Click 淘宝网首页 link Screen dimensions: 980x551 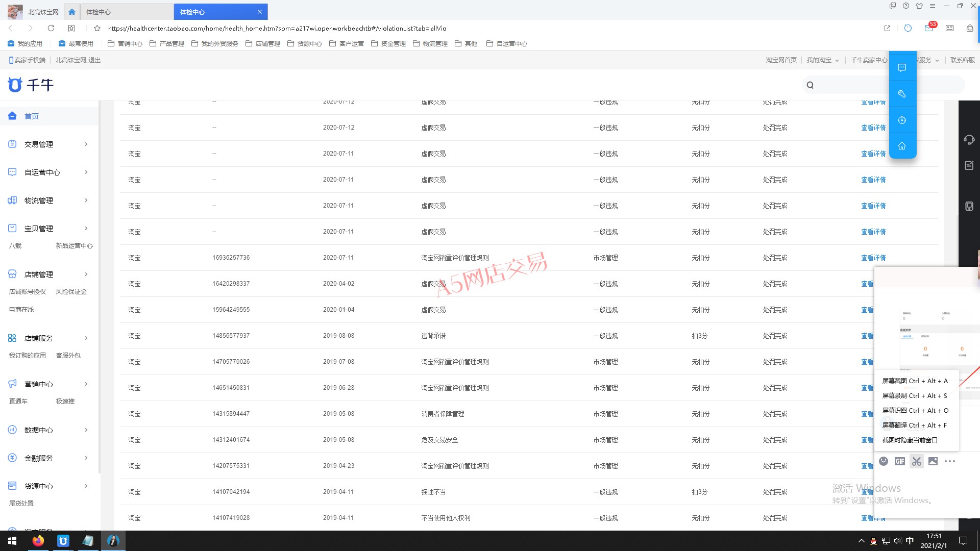[x=781, y=60]
